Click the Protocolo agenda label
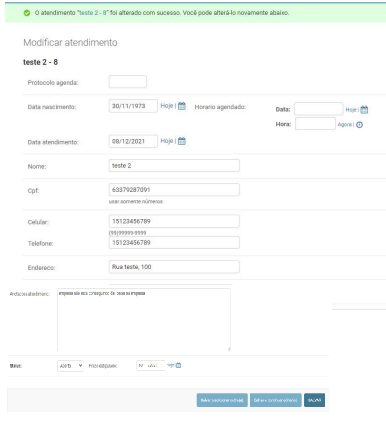Image resolution: width=386 pixels, height=426 pixels. [53, 83]
